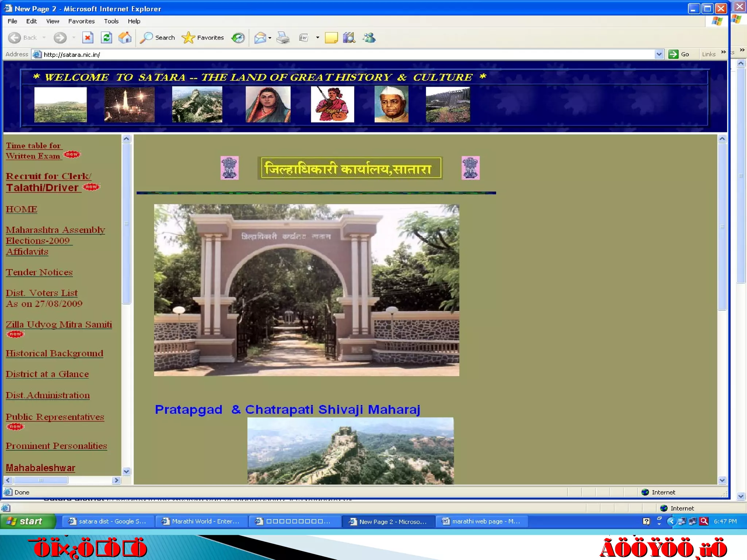The height and width of the screenshot is (560, 747).
Task: Click the Messenger icon in toolbar
Action: 369,38
